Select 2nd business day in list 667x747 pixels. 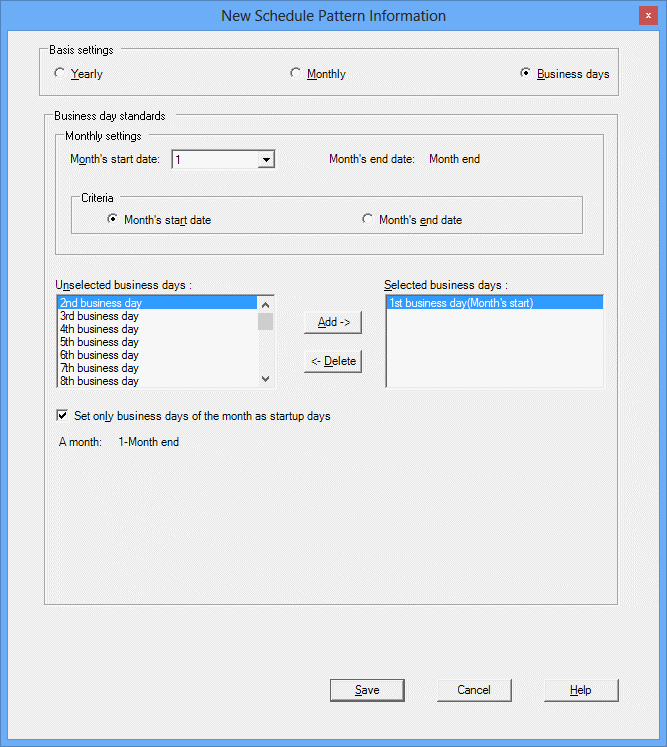pos(99,303)
